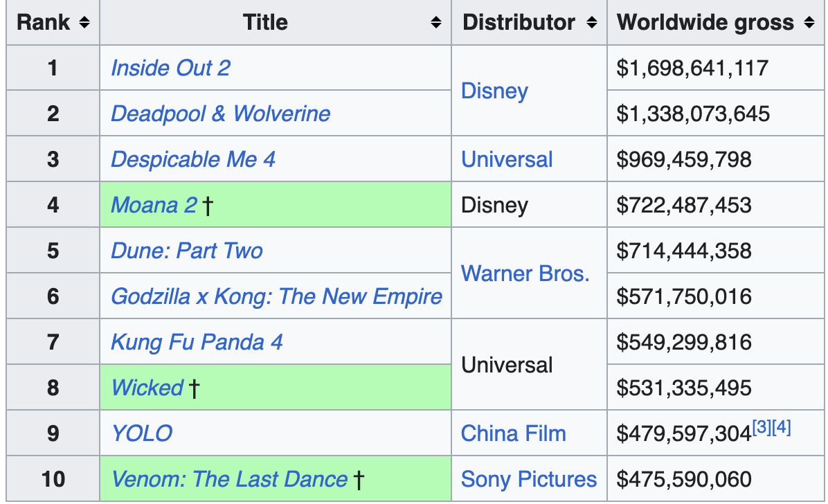Open citation reference [3]
This screenshot has height=504, width=828.
[x=762, y=427]
